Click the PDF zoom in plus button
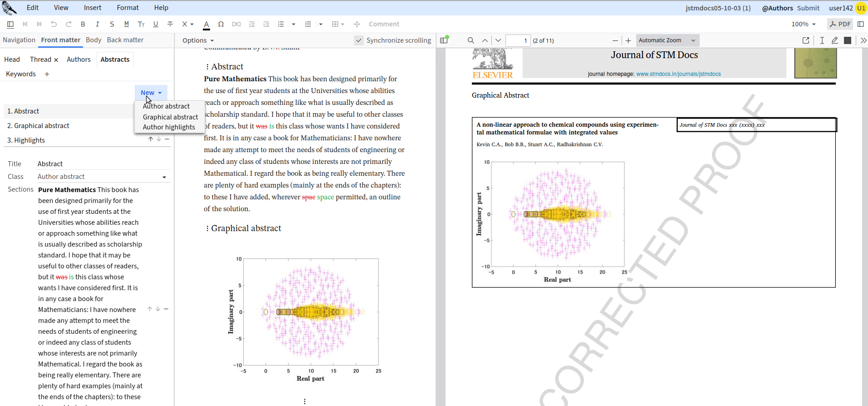The height and width of the screenshot is (406, 868). point(628,40)
